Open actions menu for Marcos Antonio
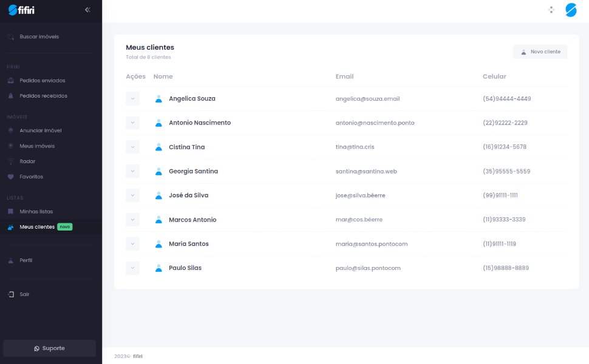Viewport: 589px width, 364px height. click(x=132, y=220)
